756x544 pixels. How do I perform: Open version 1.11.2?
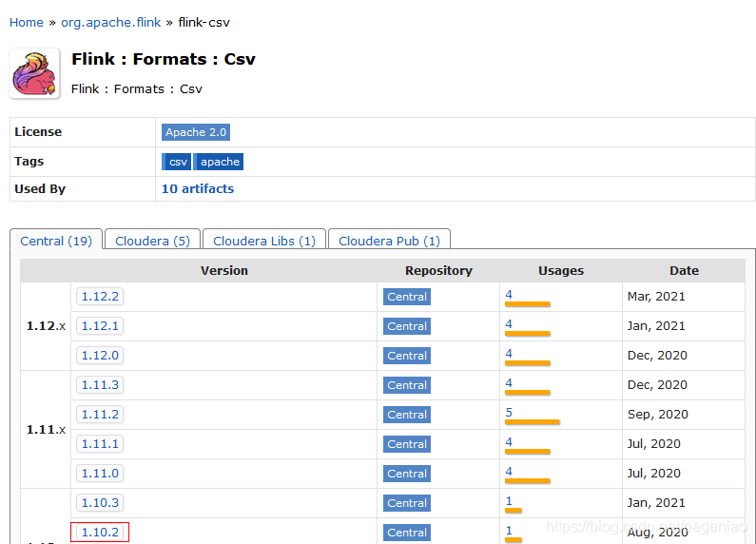click(x=100, y=414)
